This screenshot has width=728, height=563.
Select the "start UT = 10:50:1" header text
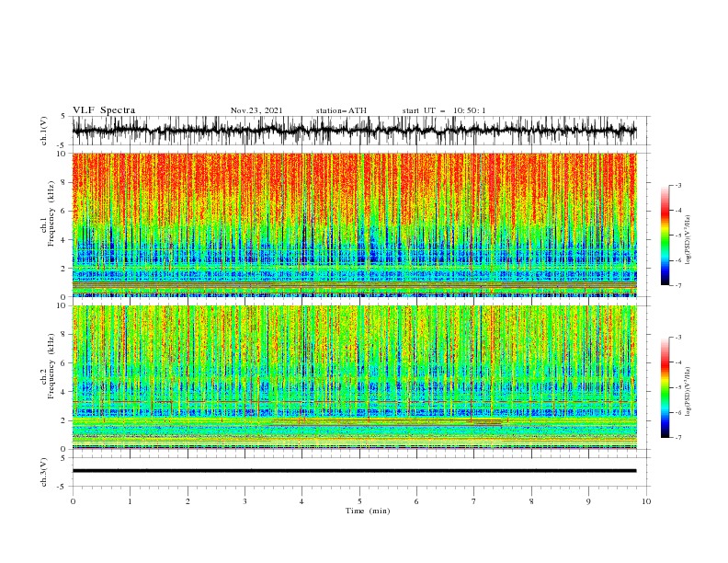point(444,110)
